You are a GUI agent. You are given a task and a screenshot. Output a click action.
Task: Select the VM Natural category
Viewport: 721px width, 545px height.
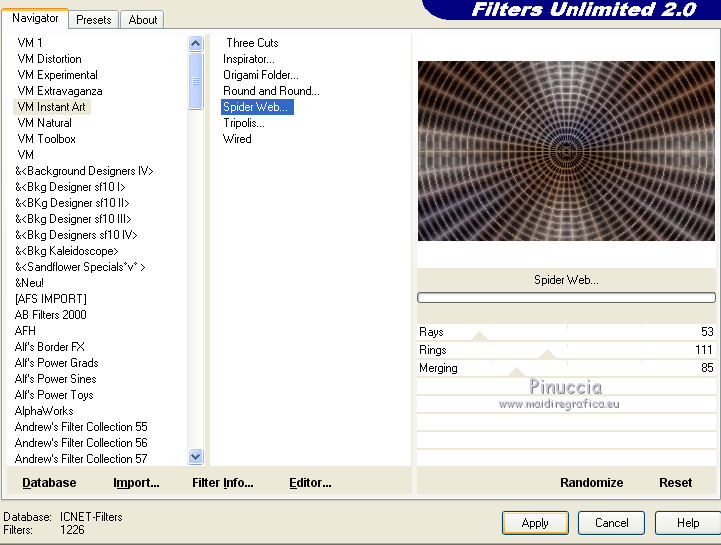pyautogui.click(x=45, y=123)
